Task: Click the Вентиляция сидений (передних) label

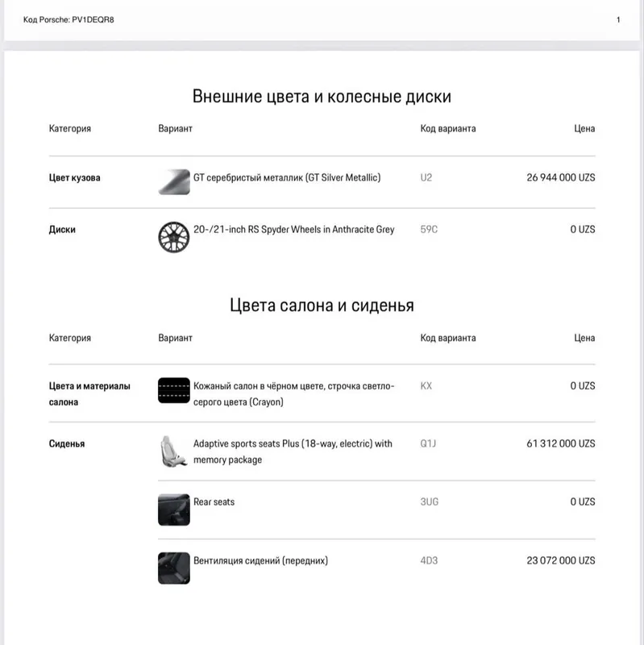Action: 260,560
